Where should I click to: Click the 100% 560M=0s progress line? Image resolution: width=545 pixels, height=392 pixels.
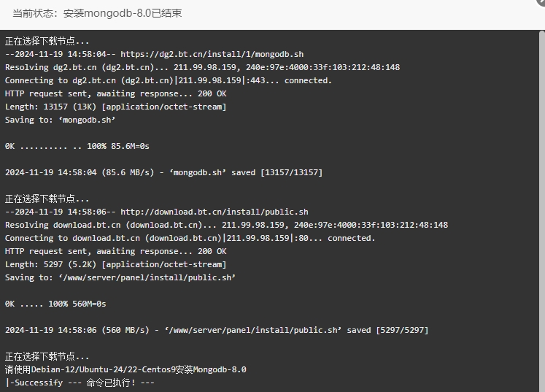click(x=55, y=304)
